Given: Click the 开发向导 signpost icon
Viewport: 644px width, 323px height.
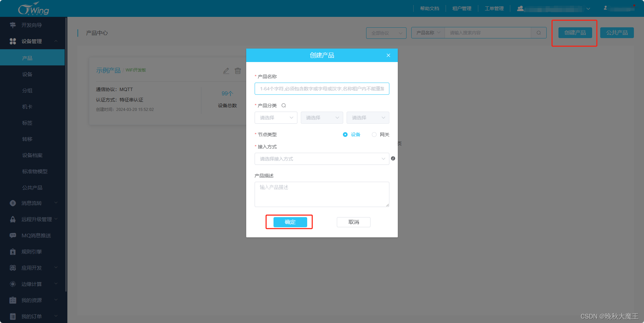Looking at the screenshot, I should [x=13, y=25].
